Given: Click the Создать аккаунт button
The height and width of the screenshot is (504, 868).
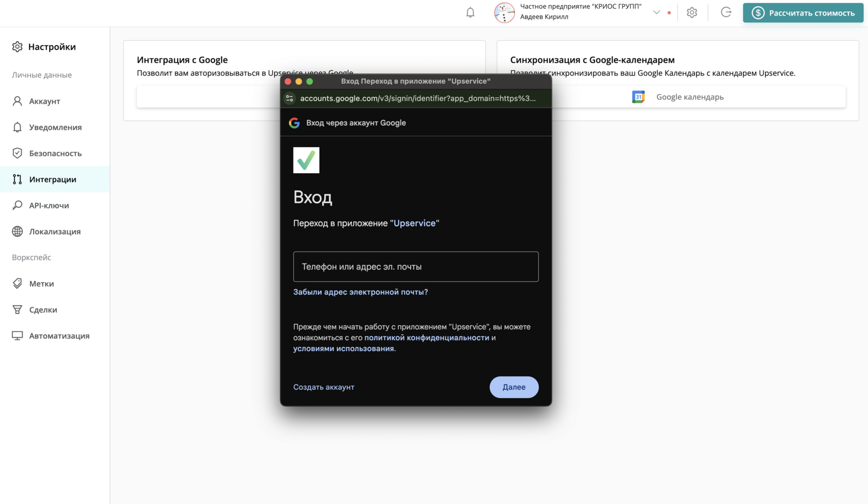Looking at the screenshot, I should [324, 387].
